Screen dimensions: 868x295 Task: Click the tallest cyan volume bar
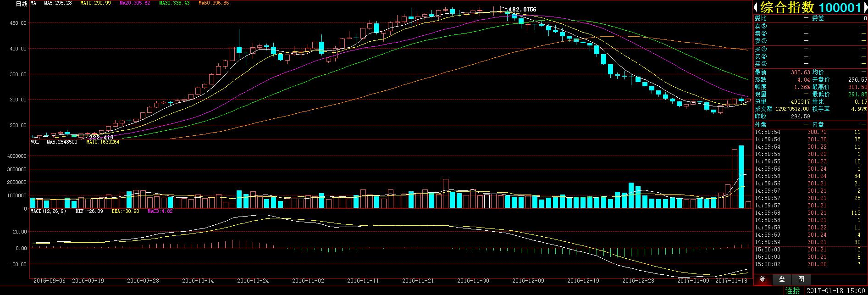[x=741, y=177]
